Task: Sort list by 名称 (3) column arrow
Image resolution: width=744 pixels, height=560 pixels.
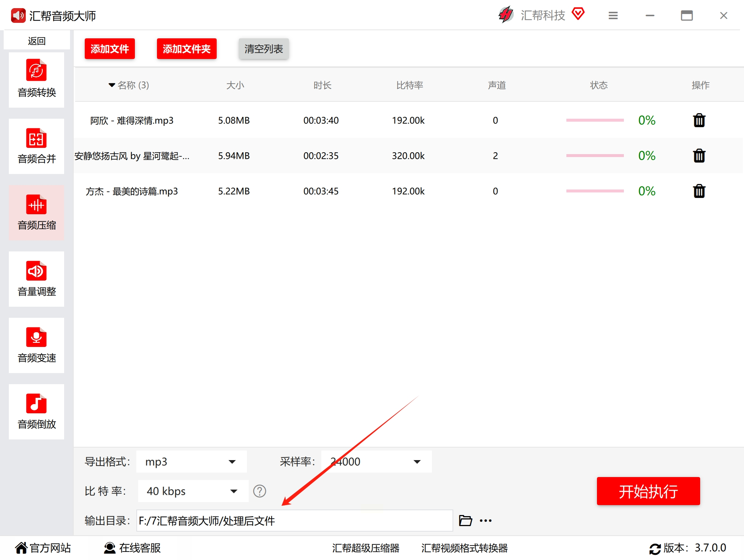Action: pos(112,85)
